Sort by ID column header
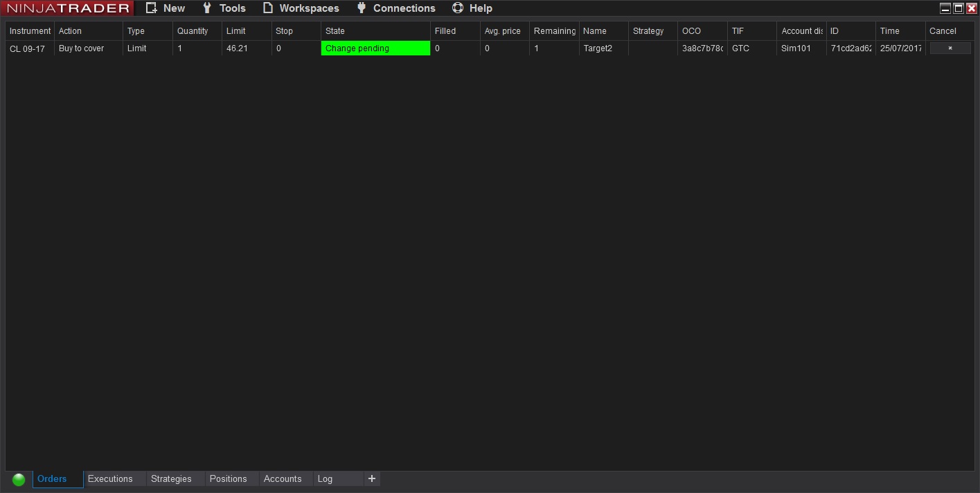980x493 pixels. [x=851, y=31]
